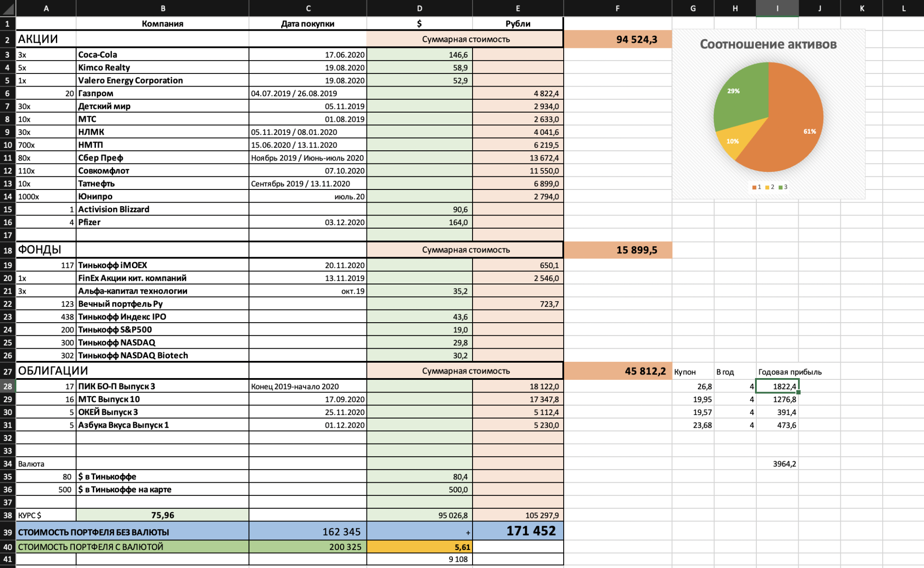Click the 200 325 cell
Image resolution: width=924 pixels, height=568 pixels.
tap(308, 547)
